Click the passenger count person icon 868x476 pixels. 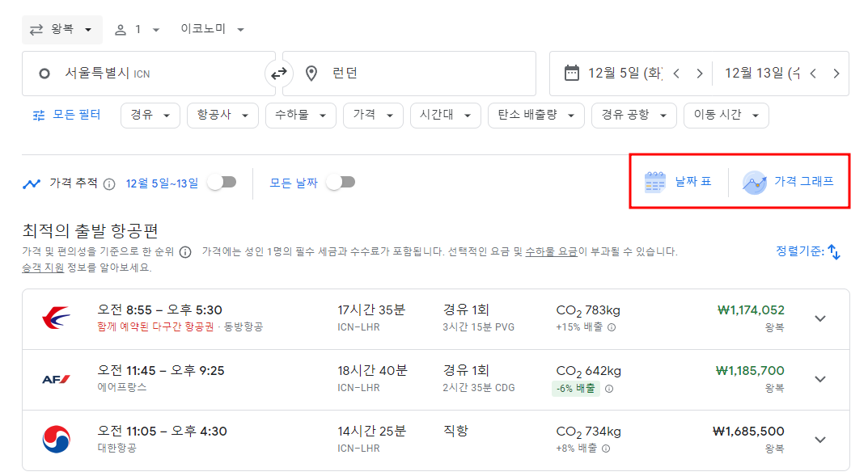pyautogui.click(x=121, y=29)
